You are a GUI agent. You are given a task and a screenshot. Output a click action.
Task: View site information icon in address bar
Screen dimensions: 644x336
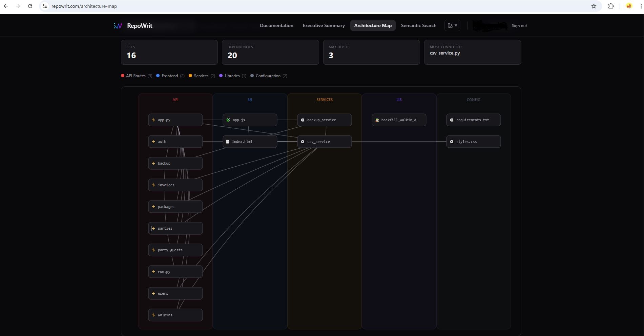point(45,6)
